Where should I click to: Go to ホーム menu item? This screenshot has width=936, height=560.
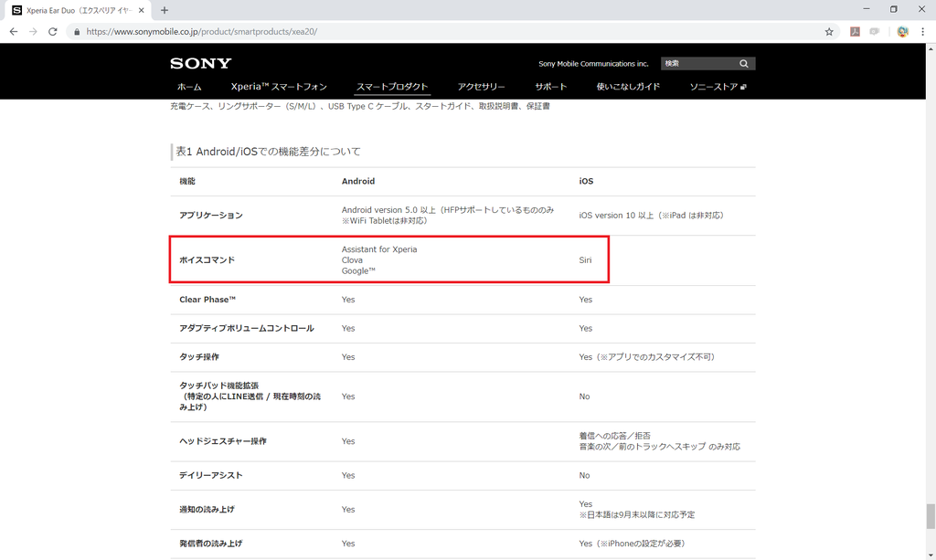(189, 87)
